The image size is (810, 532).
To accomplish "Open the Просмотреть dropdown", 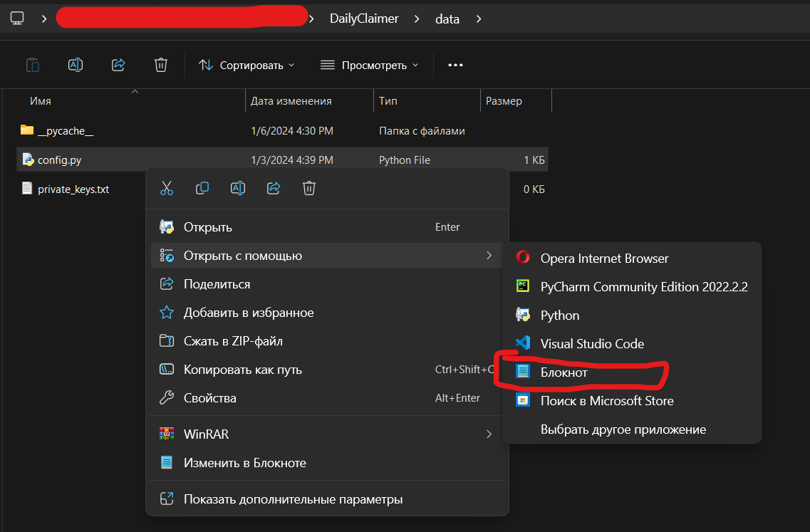I will [369, 65].
